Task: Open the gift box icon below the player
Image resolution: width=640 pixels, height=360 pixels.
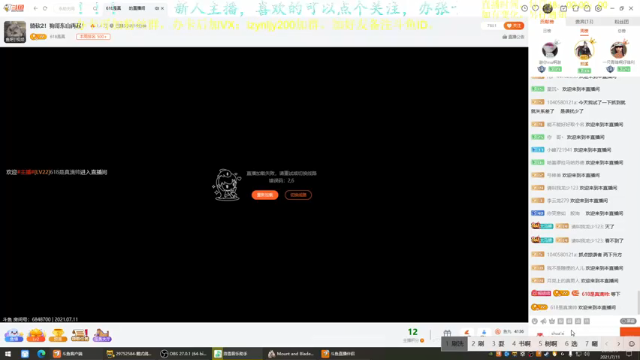Action: [x=447, y=333]
